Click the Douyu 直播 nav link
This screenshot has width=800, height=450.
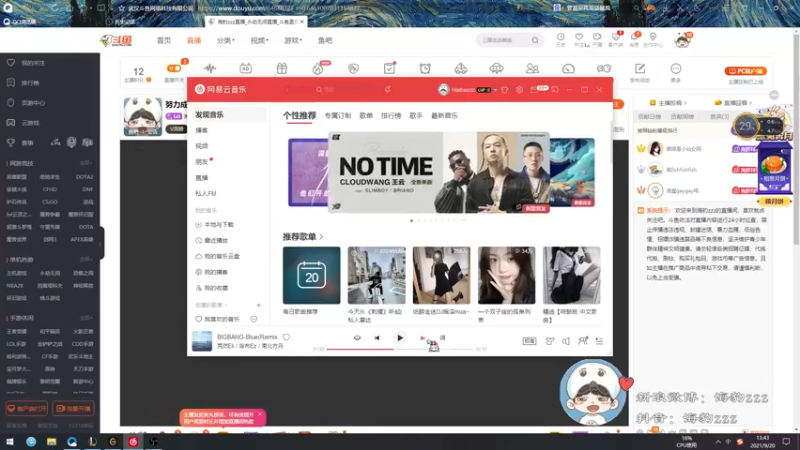tap(194, 40)
